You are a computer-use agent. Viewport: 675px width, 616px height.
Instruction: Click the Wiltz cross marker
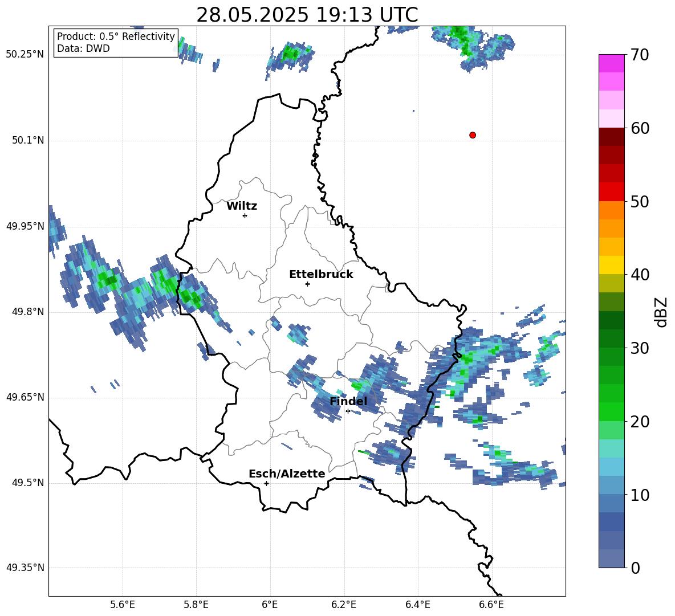pyautogui.click(x=245, y=215)
